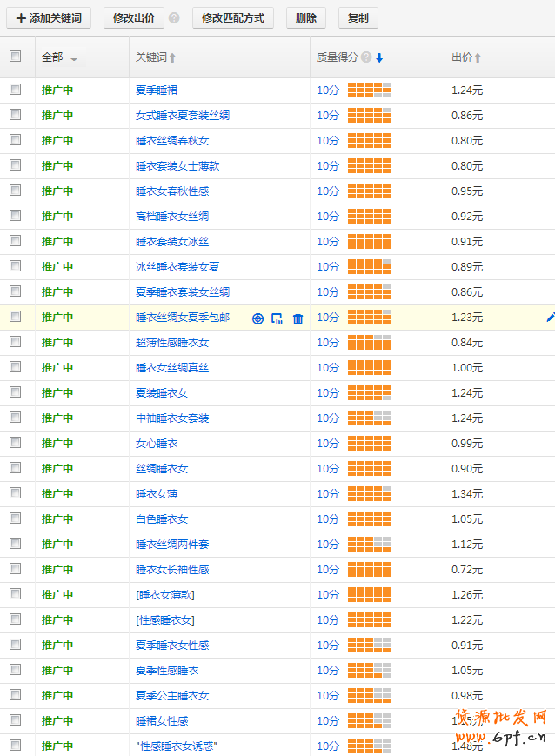Click the chart icon in the highlighted row

tap(277, 318)
